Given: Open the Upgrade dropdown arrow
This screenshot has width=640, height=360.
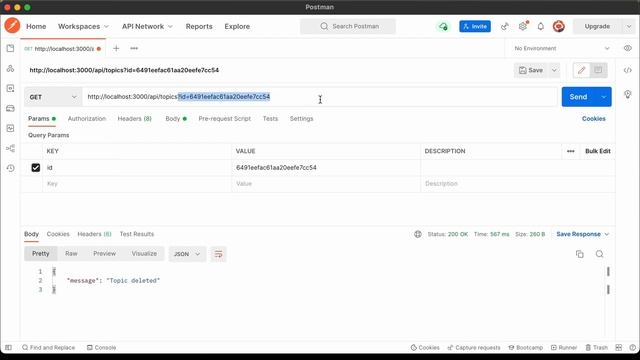Looking at the screenshot, I should [628, 27].
